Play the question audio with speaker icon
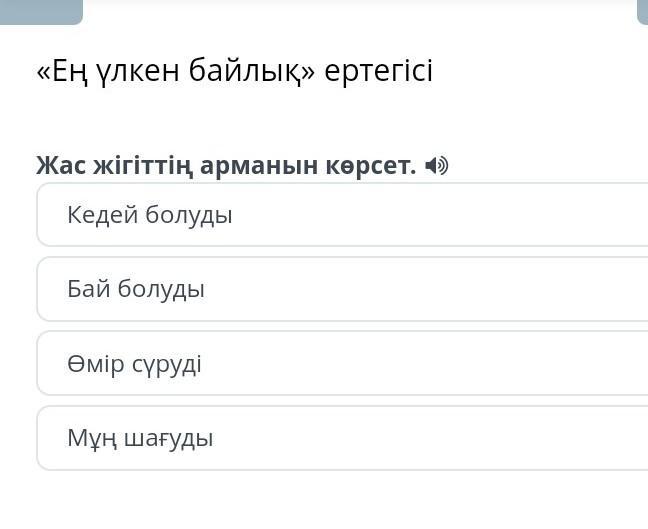This screenshot has width=648, height=529. click(x=436, y=166)
